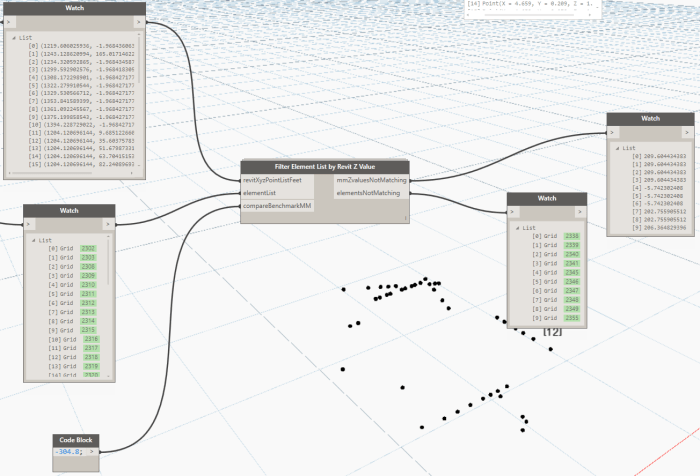Screen dimensions: 700x476
Task: Click the Code Block output port arrow
Action: coord(93,451)
